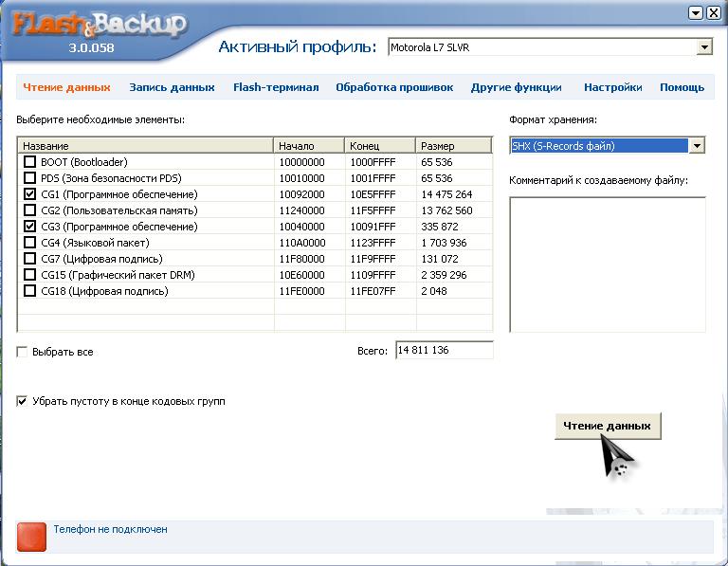Open the 'Обработка прошивок' tab

394,87
